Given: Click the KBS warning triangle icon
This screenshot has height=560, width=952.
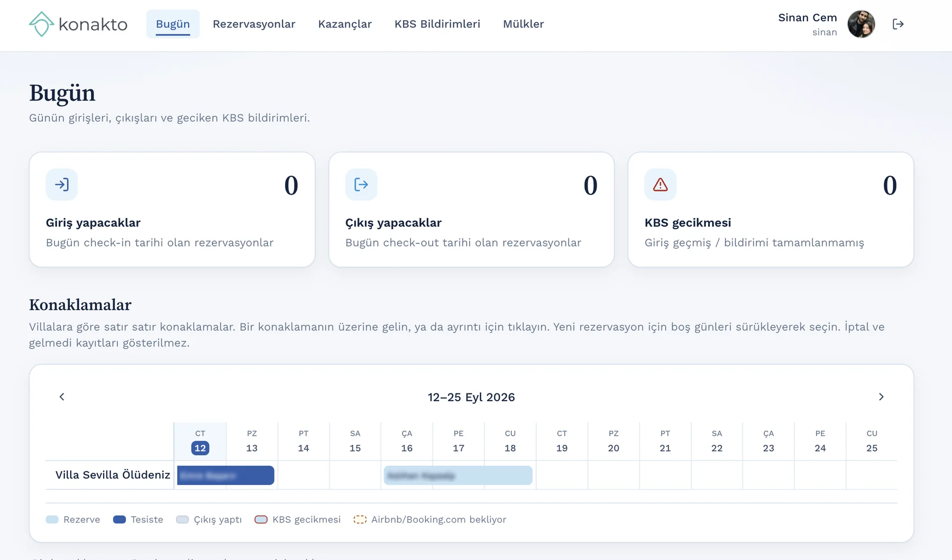Looking at the screenshot, I should point(660,185).
